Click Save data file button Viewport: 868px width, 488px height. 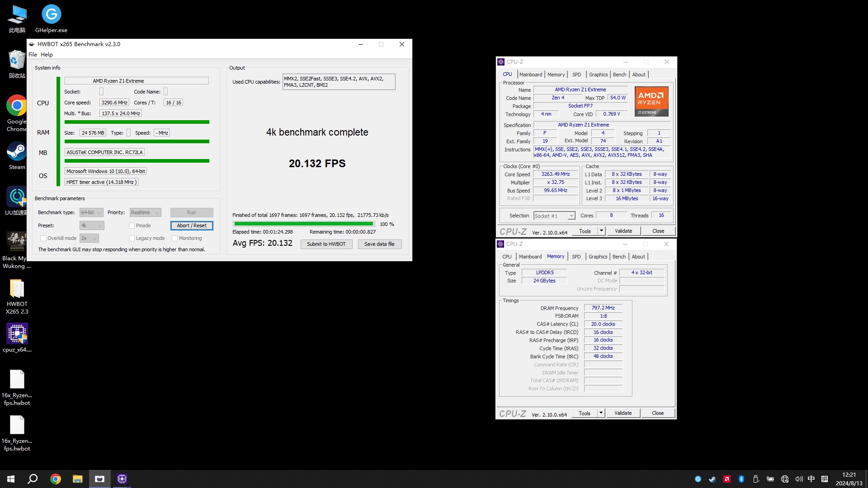coord(379,244)
